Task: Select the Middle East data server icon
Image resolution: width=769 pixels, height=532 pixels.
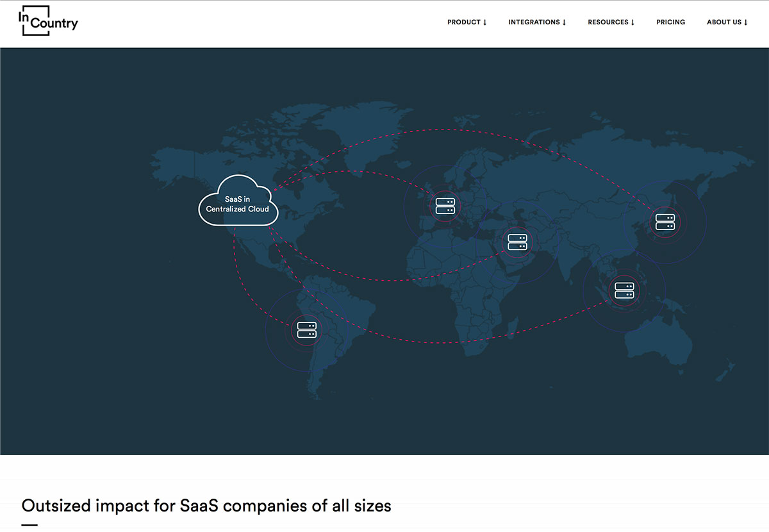Action: pyautogui.click(x=517, y=242)
